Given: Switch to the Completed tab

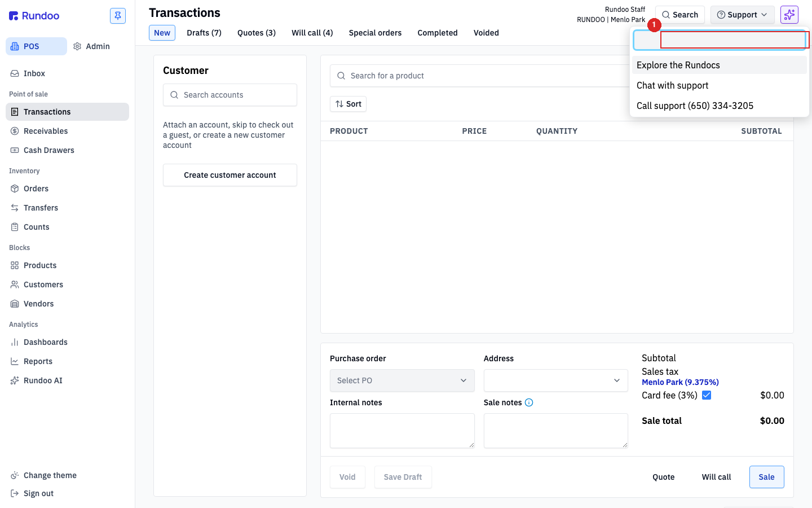Looking at the screenshot, I should pos(438,33).
